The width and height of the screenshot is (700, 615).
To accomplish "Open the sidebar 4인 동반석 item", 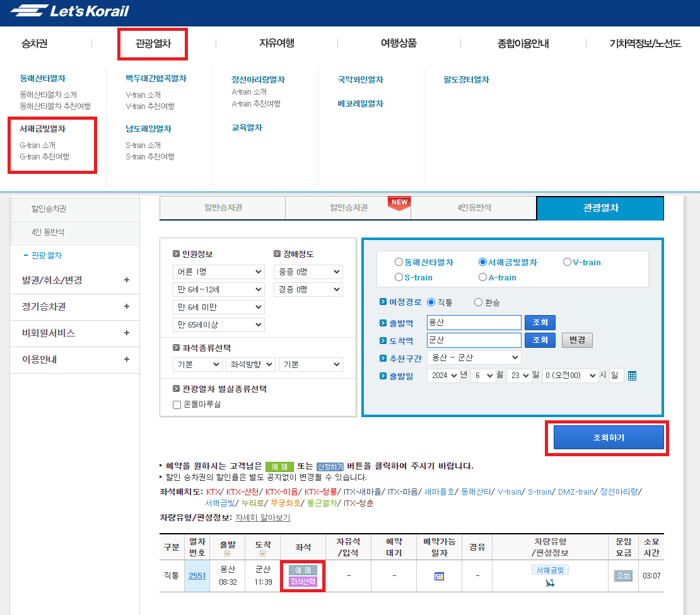I will point(48,233).
